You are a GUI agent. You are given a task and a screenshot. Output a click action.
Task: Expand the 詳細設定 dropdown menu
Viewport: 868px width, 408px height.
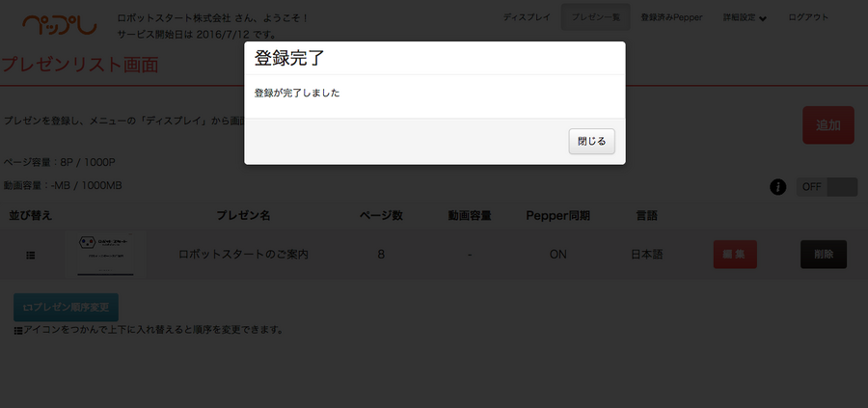(744, 17)
